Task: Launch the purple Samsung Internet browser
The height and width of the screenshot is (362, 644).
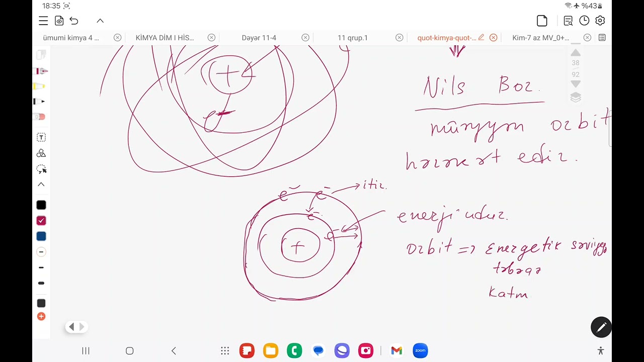Action: tap(342, 350)
